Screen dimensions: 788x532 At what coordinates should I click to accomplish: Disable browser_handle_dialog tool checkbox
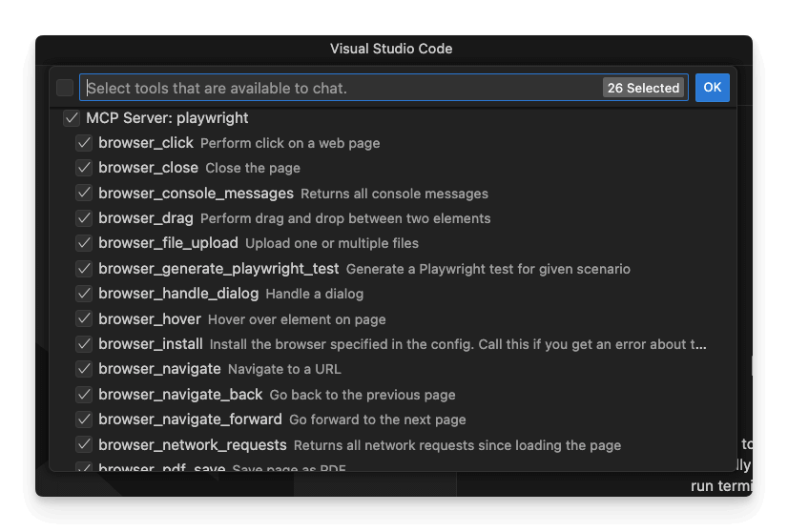[84, 294]
